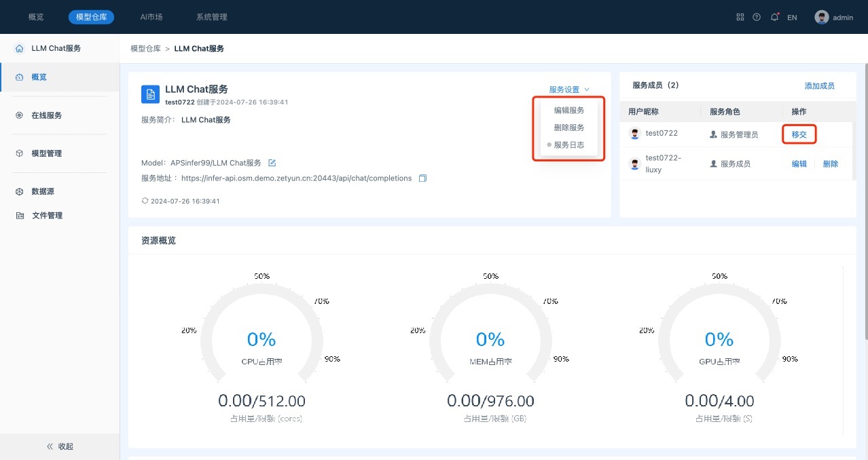Copy the service address URL

click(x=422, y=178)
